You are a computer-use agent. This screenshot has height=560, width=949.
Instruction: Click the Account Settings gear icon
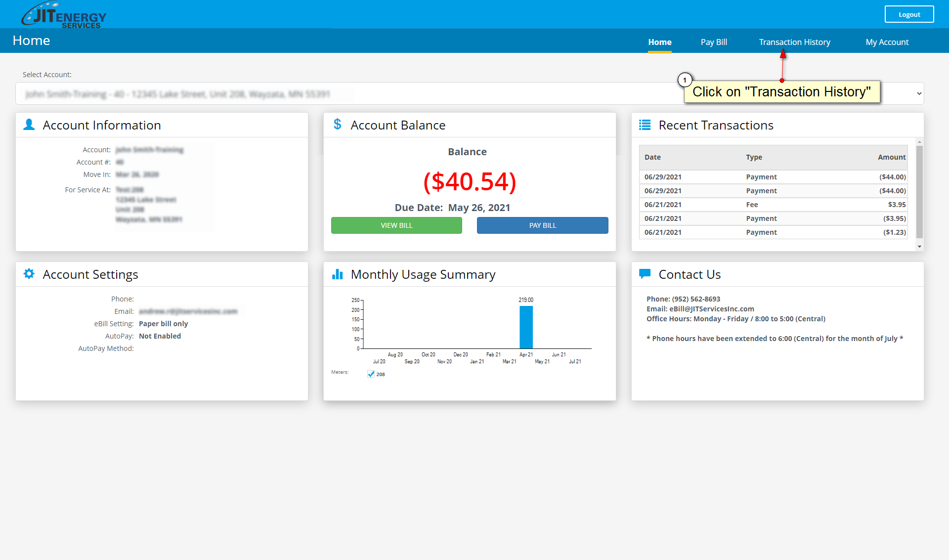(29, 274)
